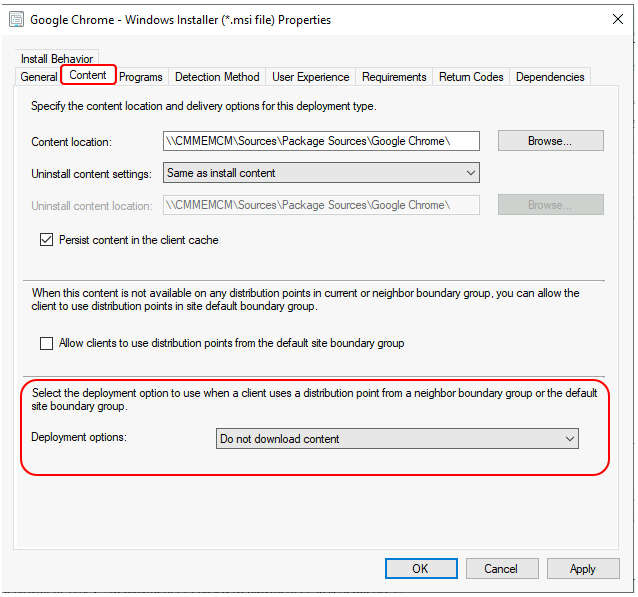Viewport: 638px width, 597px height.
Task: Select the Programs tab
Action: point(141,77)
